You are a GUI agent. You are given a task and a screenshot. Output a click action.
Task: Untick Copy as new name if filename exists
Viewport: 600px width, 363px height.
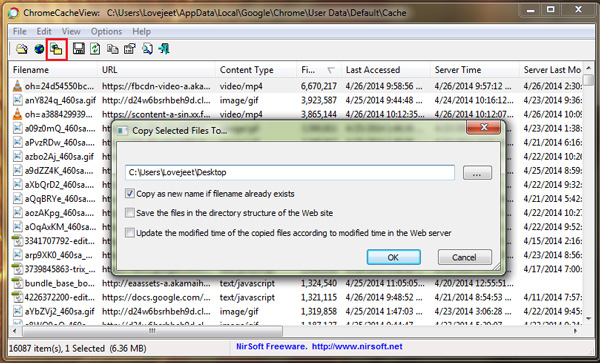(130, 194)
